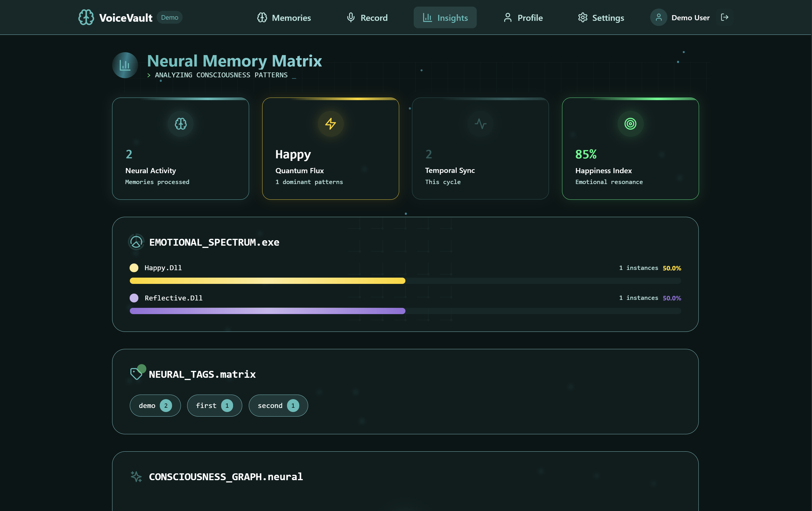Click the CONSCIOUSNESS_GRAPH sparkles icon
812x511 pixels.
[136, 476]
